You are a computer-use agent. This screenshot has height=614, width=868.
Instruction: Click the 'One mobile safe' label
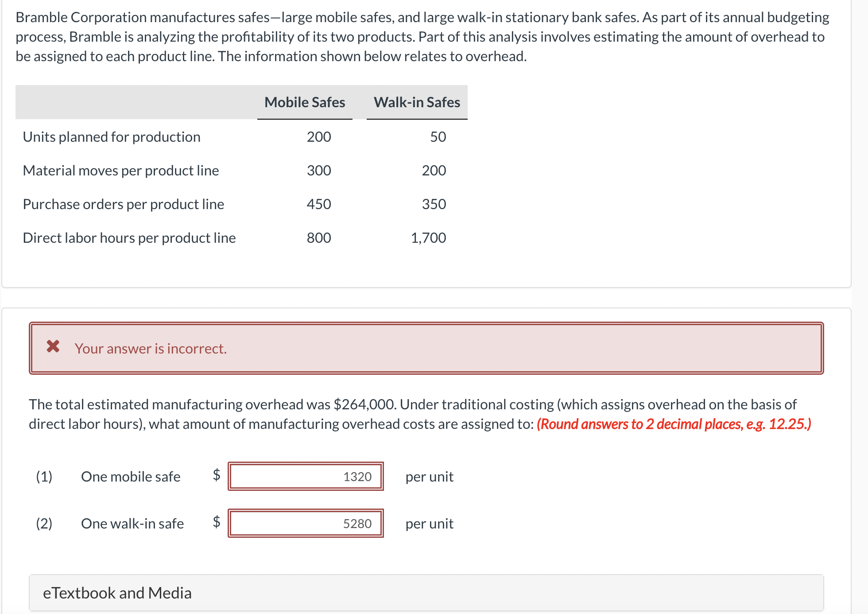131,477
